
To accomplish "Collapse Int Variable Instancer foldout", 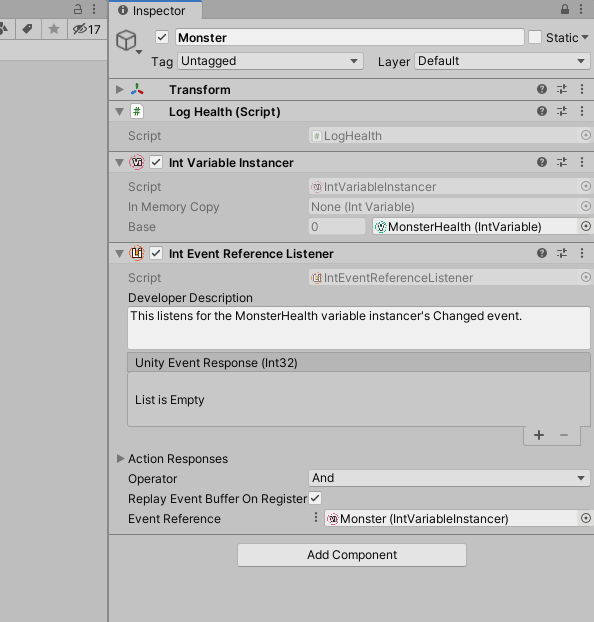I will coord(119,163).
